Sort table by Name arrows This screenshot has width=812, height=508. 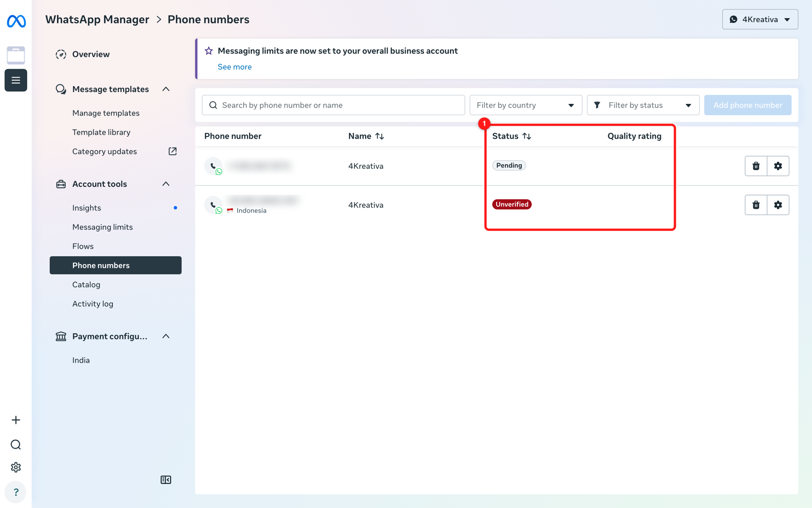coord(380,136)
